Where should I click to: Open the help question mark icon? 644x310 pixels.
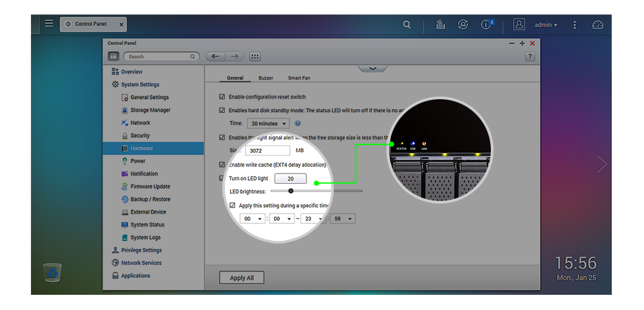[530, 56]
